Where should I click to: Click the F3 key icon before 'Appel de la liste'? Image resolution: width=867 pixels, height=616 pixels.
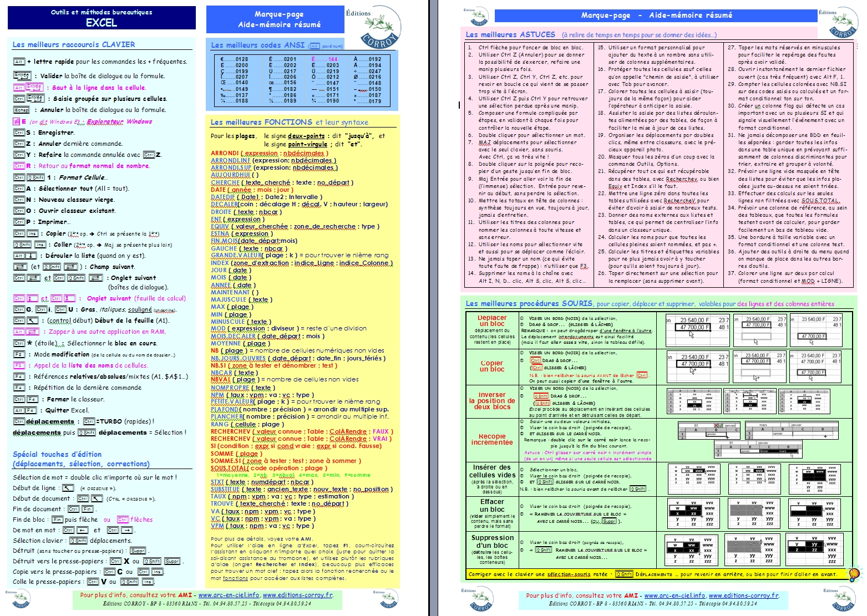tap(19, 365)
